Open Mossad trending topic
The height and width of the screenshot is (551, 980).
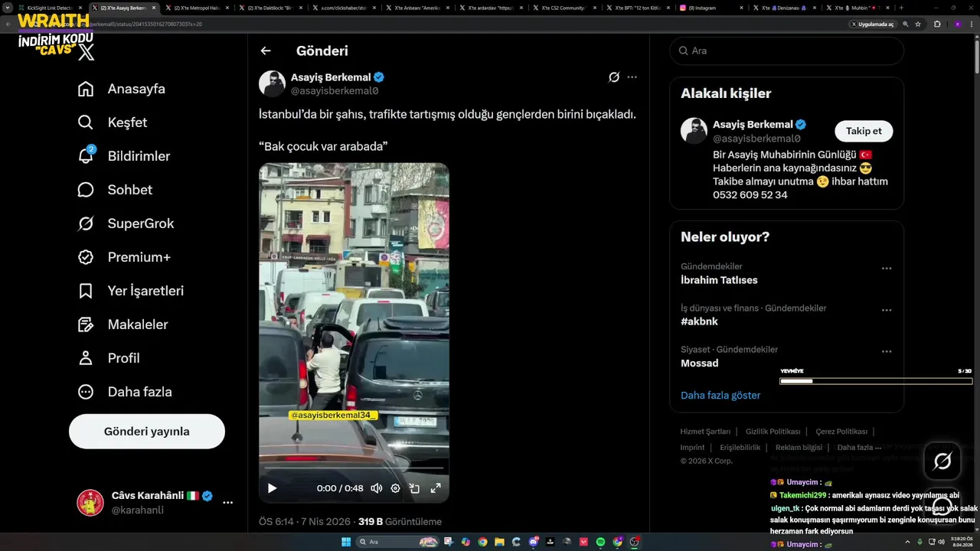699,363
